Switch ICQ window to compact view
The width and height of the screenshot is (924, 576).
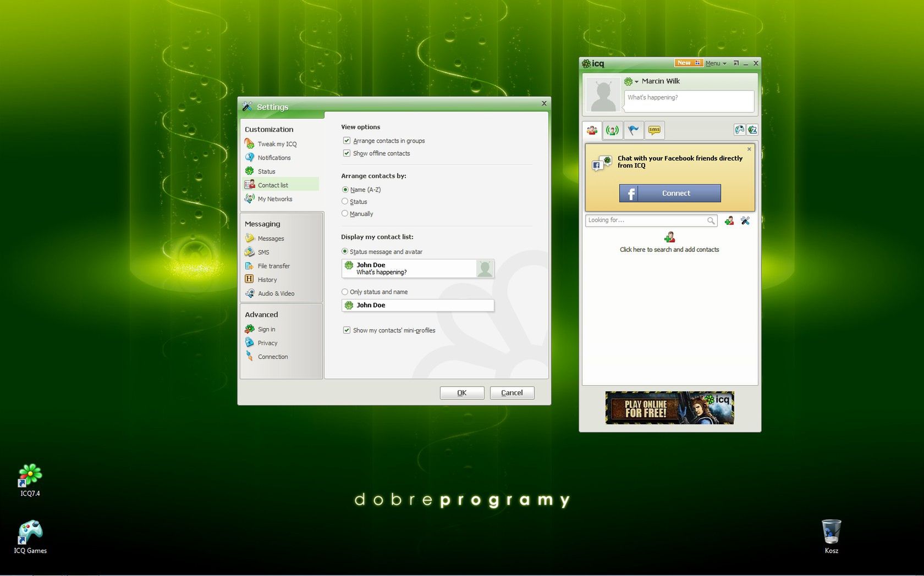(x=736, y=63)
